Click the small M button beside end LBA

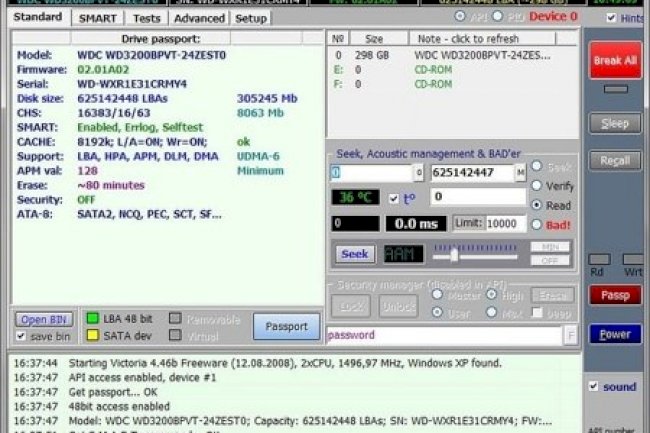click(x=520, y=173)
